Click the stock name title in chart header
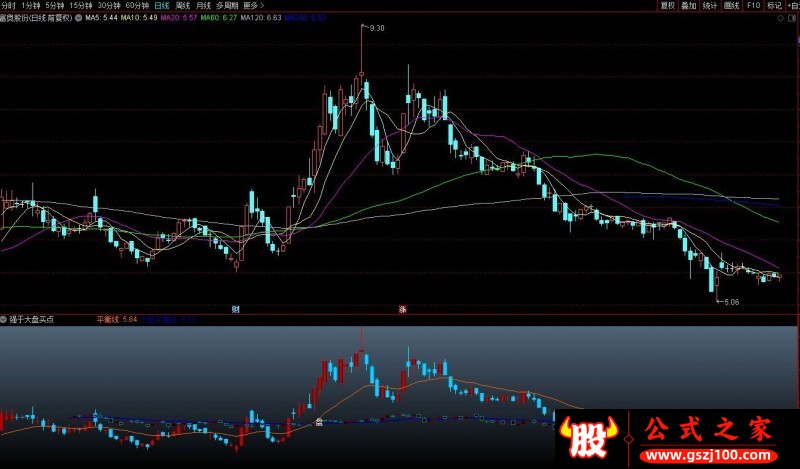Image resolution: width=800 pixels, height=469 pixels. pyautogui.click(x=37, y=18)
